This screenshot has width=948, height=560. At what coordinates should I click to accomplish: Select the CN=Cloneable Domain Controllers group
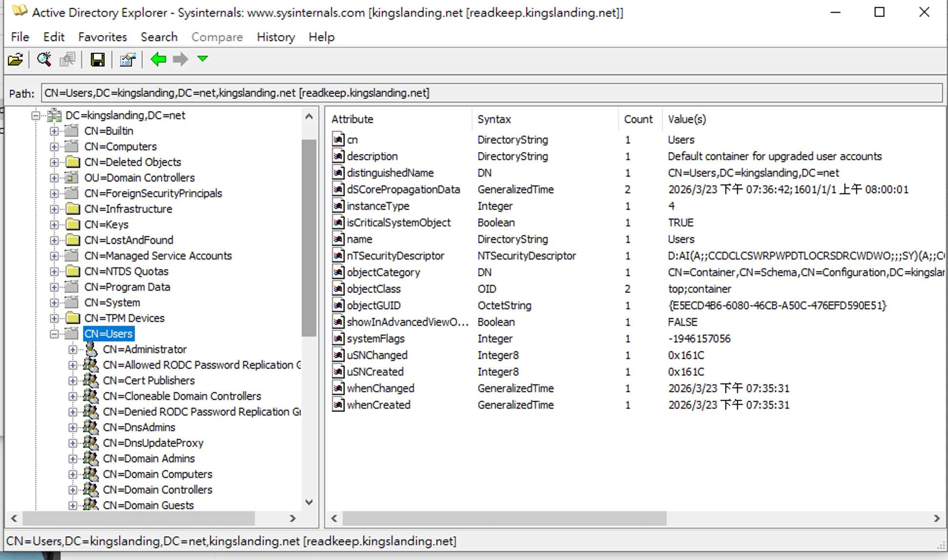(x=182, y=396)
